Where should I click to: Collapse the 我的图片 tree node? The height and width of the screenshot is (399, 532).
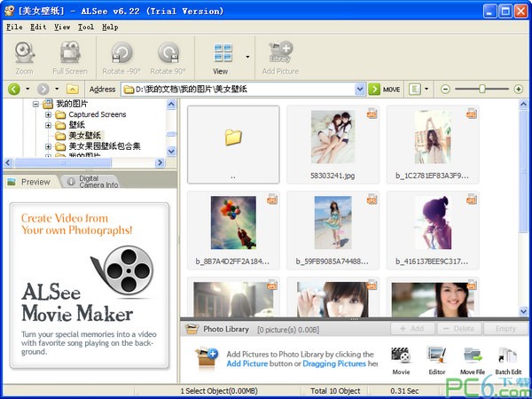(36, 104)
